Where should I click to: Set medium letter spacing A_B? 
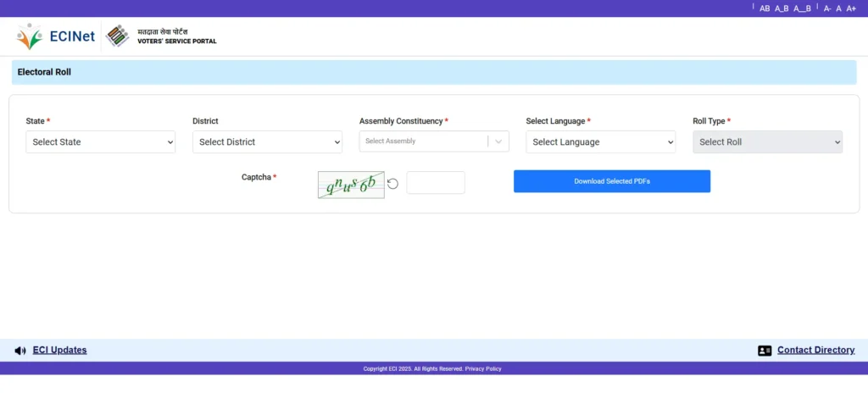click(x=782, y=8)
